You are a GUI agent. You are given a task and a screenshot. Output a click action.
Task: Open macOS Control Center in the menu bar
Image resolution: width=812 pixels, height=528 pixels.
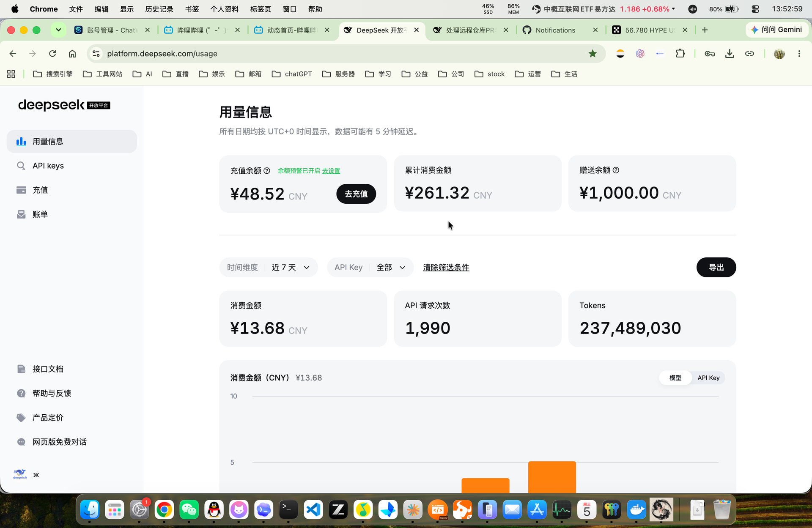click(755, 9)
